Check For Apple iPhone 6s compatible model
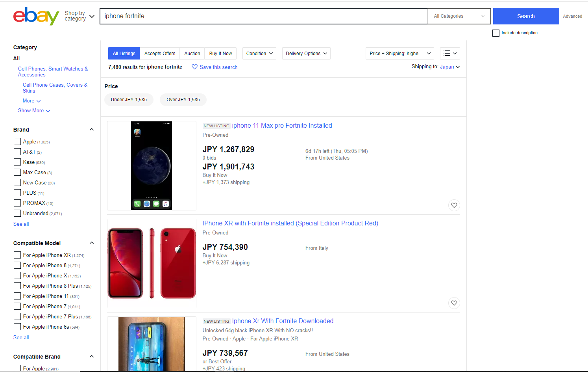The width and height of the screenshot is (588, 372). [17, 327]
